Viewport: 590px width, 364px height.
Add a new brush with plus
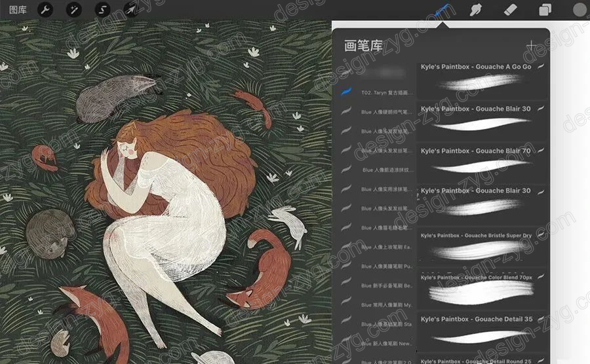531,46
